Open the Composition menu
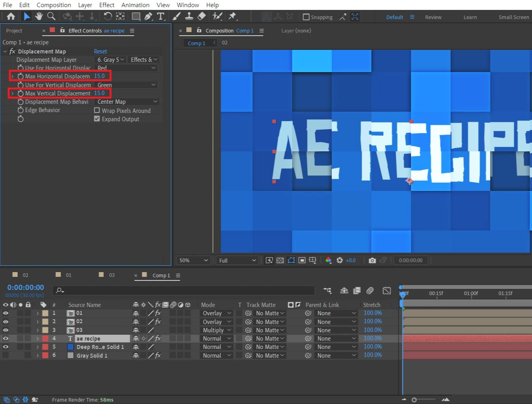 (54, 5)
